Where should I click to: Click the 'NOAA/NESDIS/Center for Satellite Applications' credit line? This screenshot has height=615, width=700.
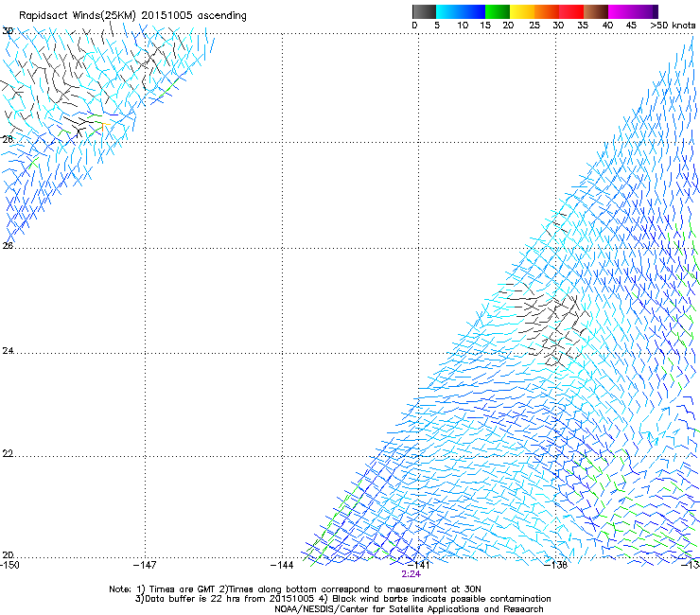coord(409,609)
